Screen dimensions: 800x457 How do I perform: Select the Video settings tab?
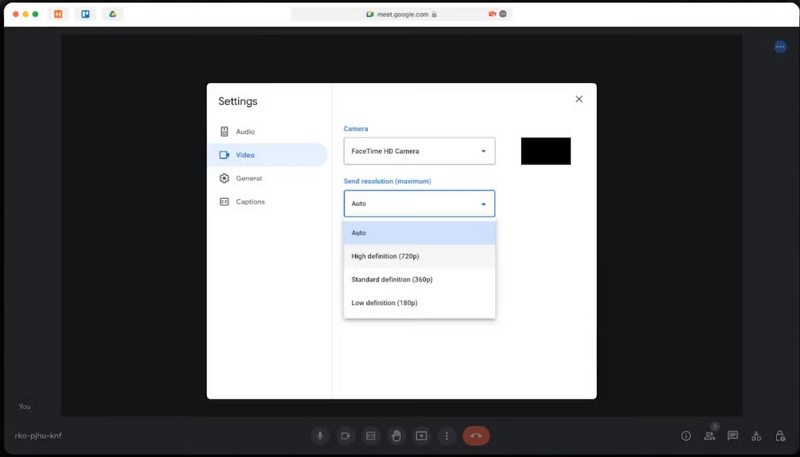point(267,155)
